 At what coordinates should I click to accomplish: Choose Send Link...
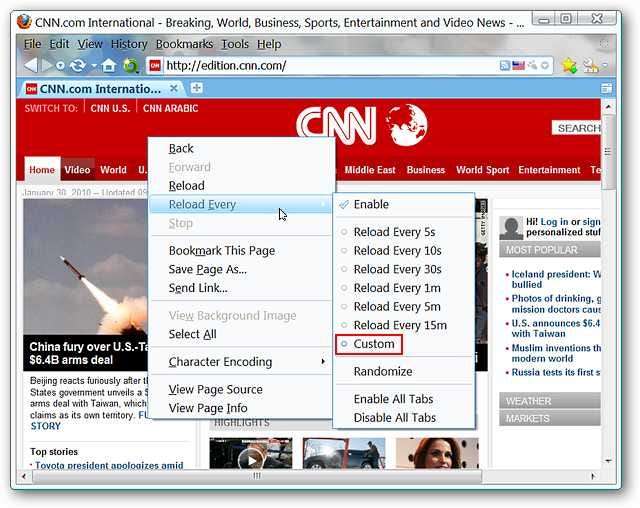[x=241, y=288]
